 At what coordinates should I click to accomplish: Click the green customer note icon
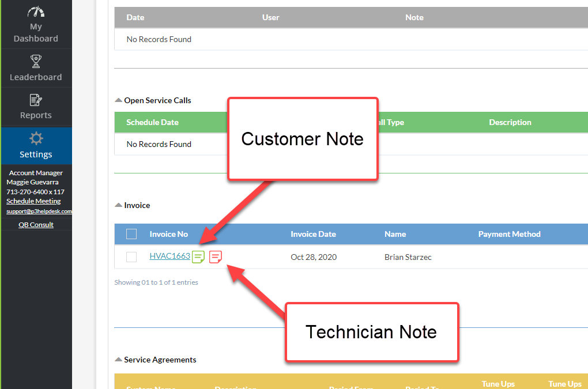point(198,257)
